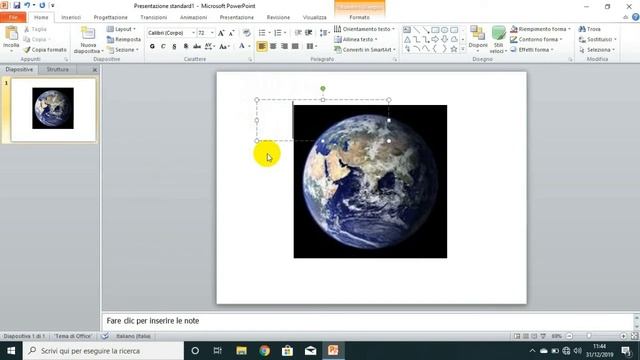640x360 pixels.
Task: Enable center text alignment
Action: click(x=273, y=47)
